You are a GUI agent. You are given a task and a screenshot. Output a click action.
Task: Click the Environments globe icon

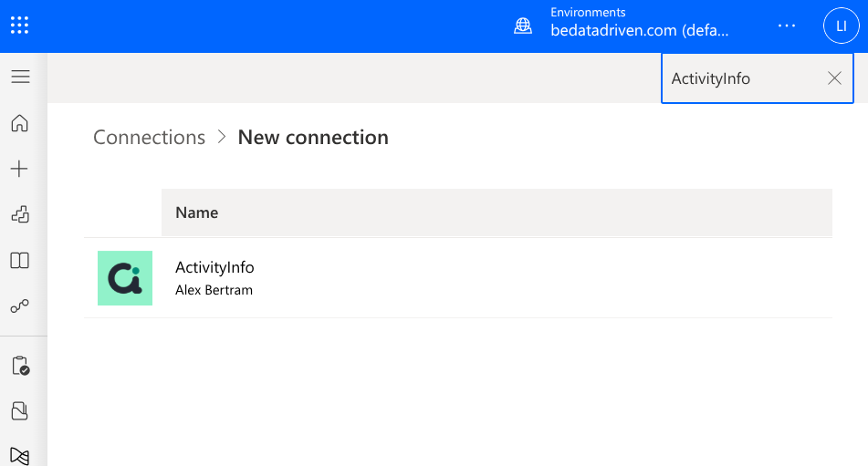[523, 26]
